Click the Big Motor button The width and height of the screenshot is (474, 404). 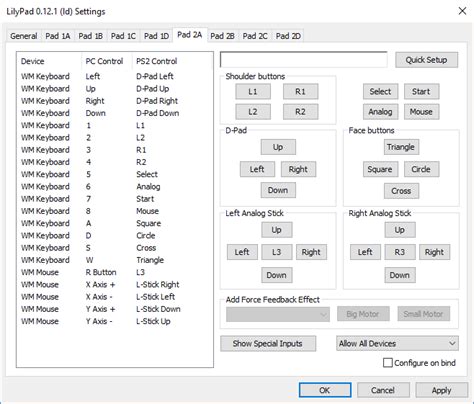point(363,314)
